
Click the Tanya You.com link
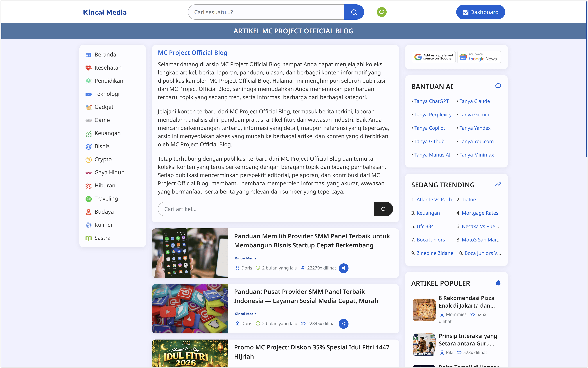[476, 142]
